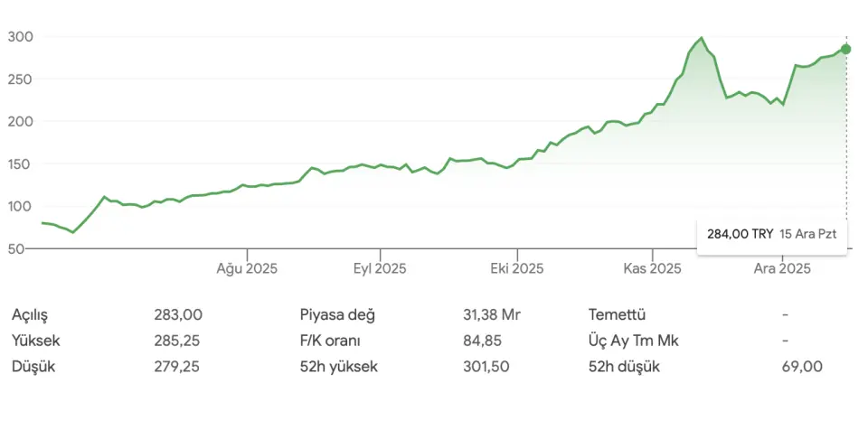Viewport: 868px width, 439px height.
Task: Select the Eyl 2025 date label
Action: pyautogui.click(x=378, y=268)
